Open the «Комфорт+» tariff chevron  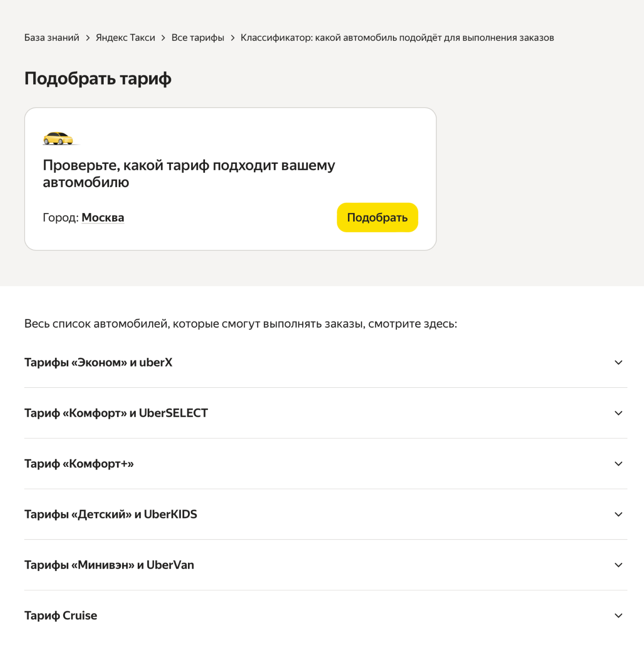point(618,464)
